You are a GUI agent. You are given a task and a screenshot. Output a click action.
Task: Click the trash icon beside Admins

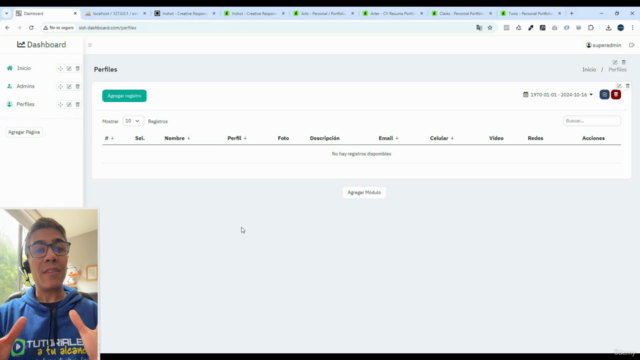pos(78,87)
